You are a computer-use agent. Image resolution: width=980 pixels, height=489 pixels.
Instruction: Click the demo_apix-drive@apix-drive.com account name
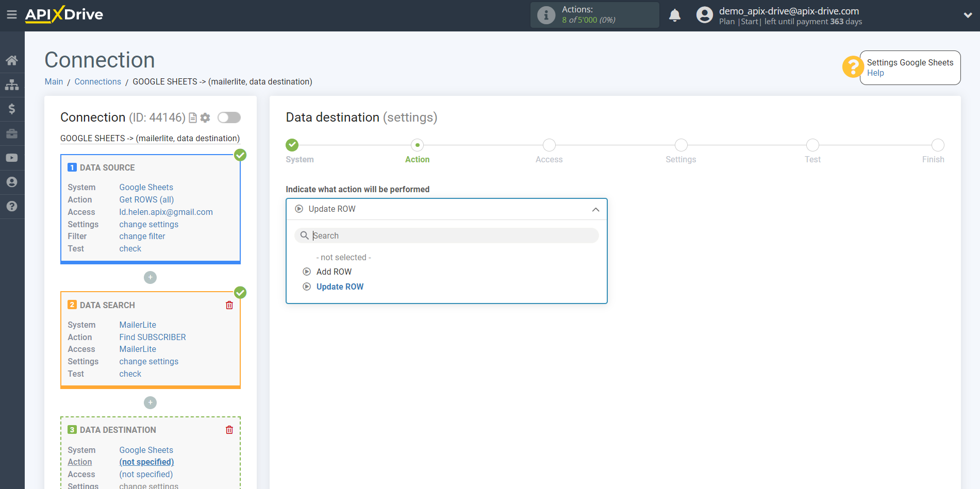[x=789, y=11]
